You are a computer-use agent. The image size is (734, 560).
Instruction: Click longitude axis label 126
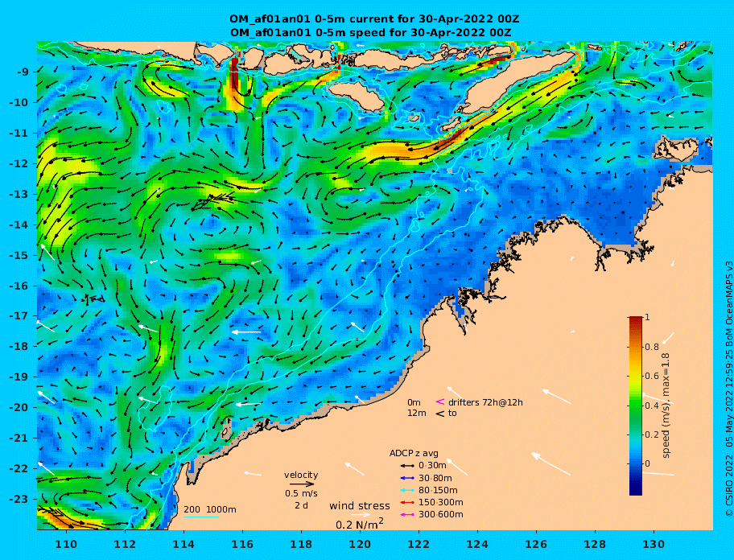click(536, 544)
